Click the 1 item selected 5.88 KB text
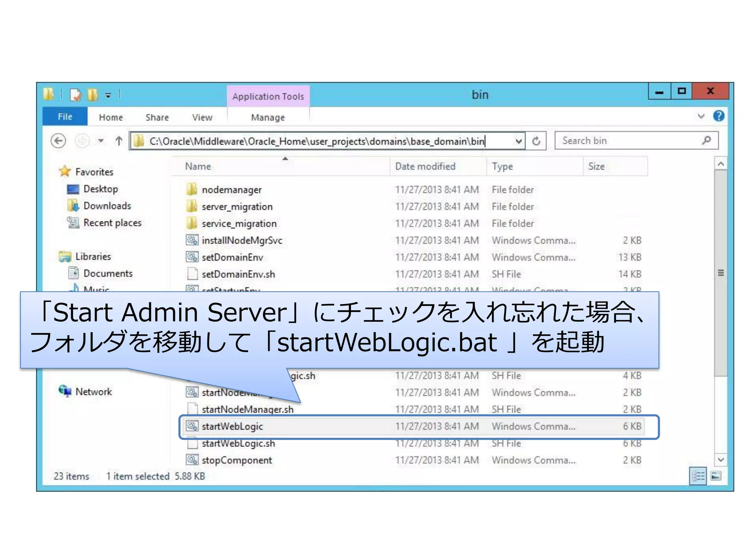This screenshot has height=560, width=747. point(156,476)
